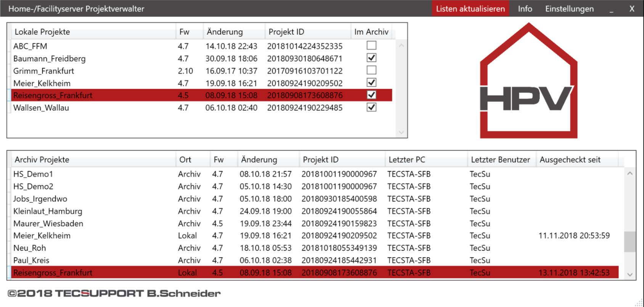
Task: Sort archive list by Ort header
Action: pyautogui.click(x=193, y=160)
